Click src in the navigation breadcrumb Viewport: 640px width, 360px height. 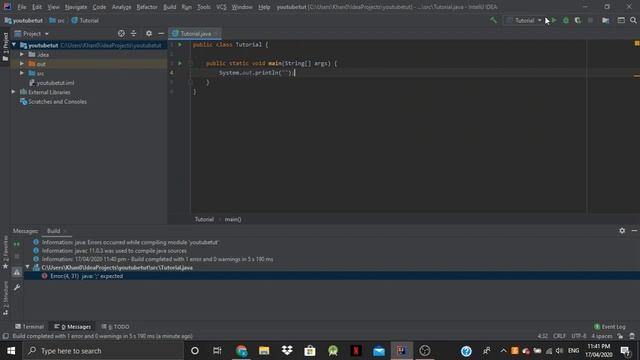pyautogui.click(x=57, y=20)
